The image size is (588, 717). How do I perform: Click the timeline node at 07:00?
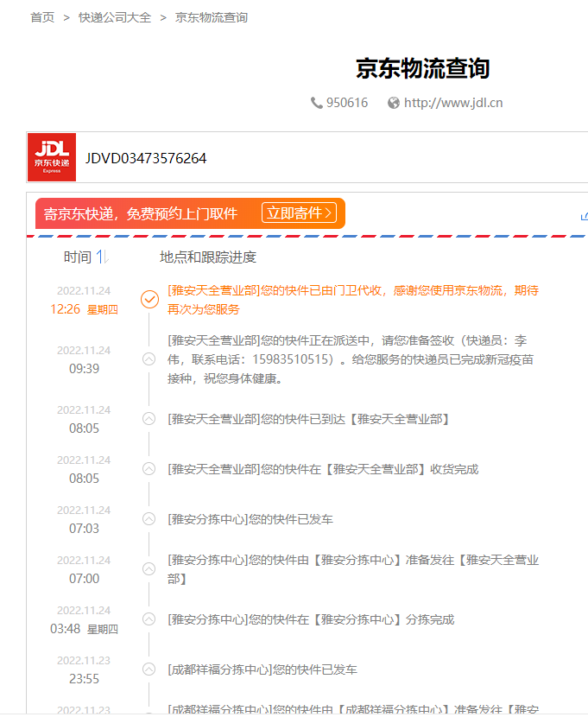(149, 569)
